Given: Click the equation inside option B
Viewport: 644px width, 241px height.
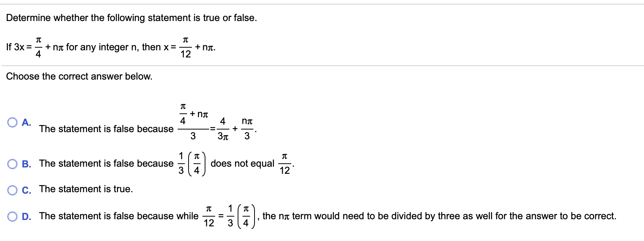Looking at the screenshot, I should (x=192, y=163).
